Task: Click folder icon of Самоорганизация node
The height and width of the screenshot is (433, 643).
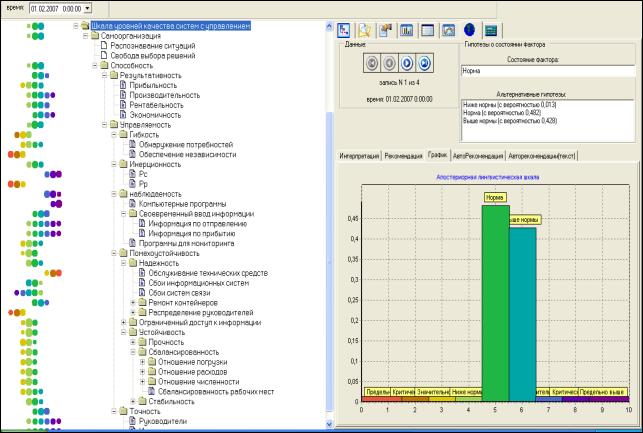Action: [95, 36]
